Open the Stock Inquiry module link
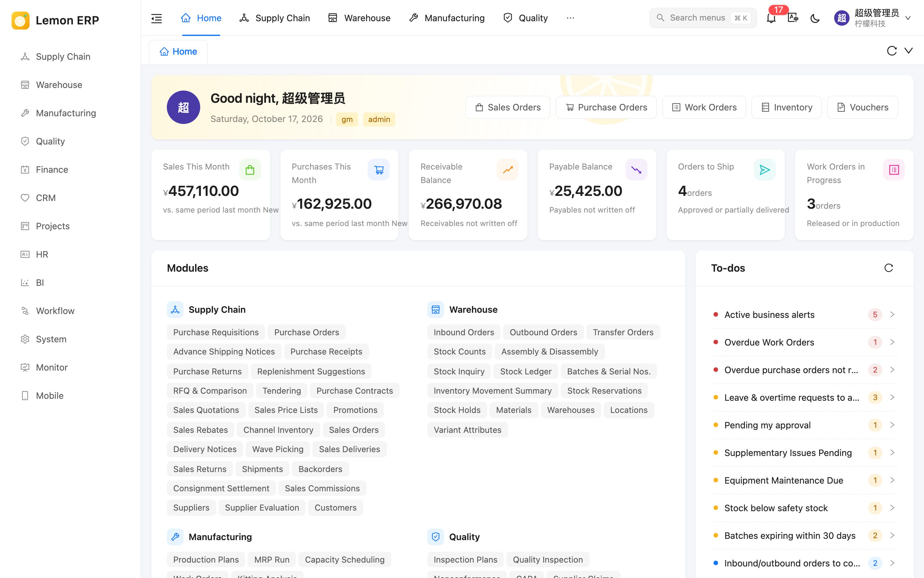 click(x=459, y=371)
